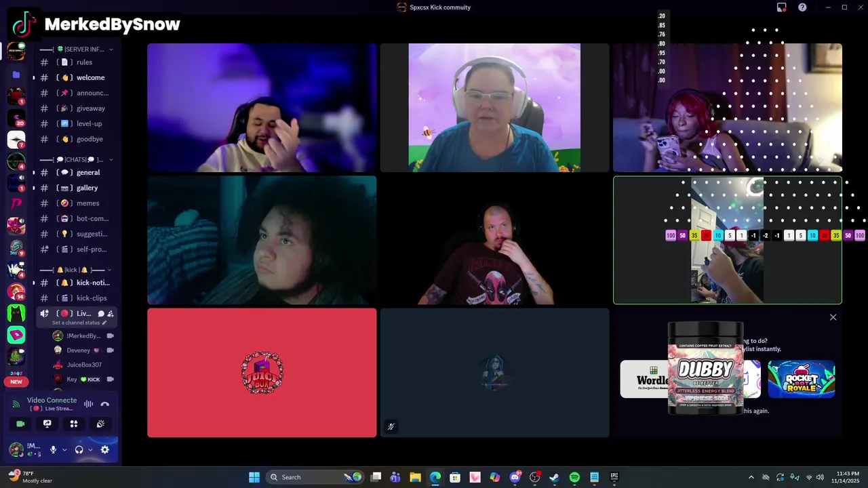868x488 pixels.
Task: Mute the microphone
Action: pyautogui.click(x=53, y=449)
